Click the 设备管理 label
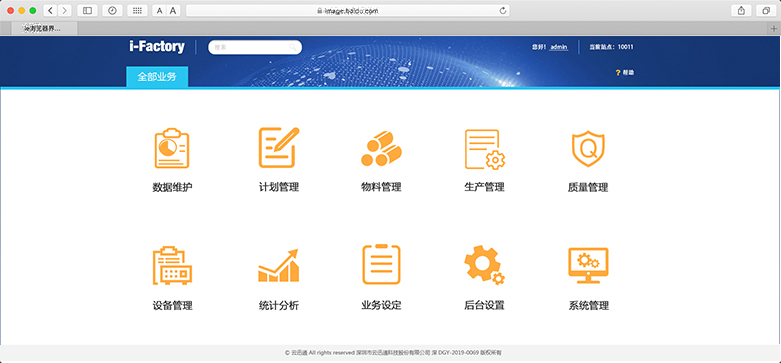 172,306
